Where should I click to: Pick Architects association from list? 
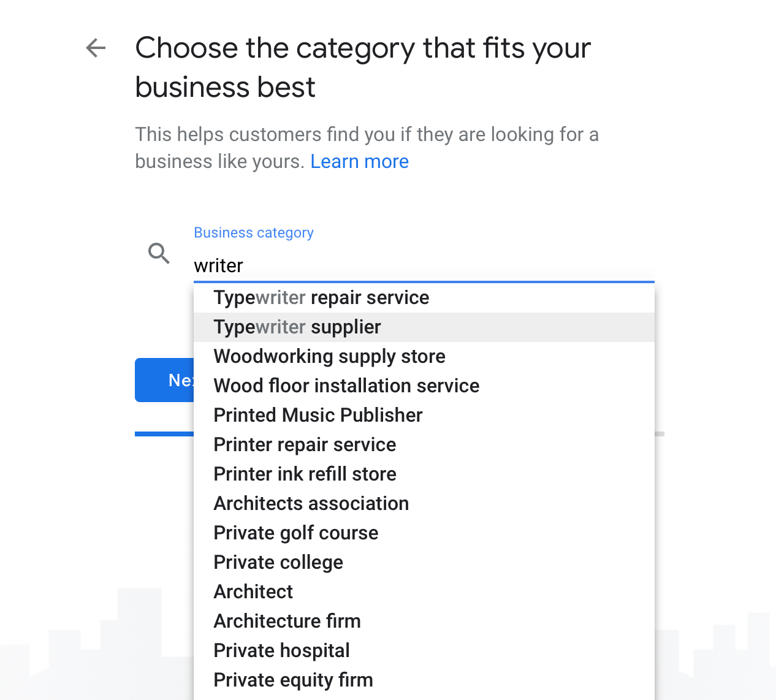(311, 504)
